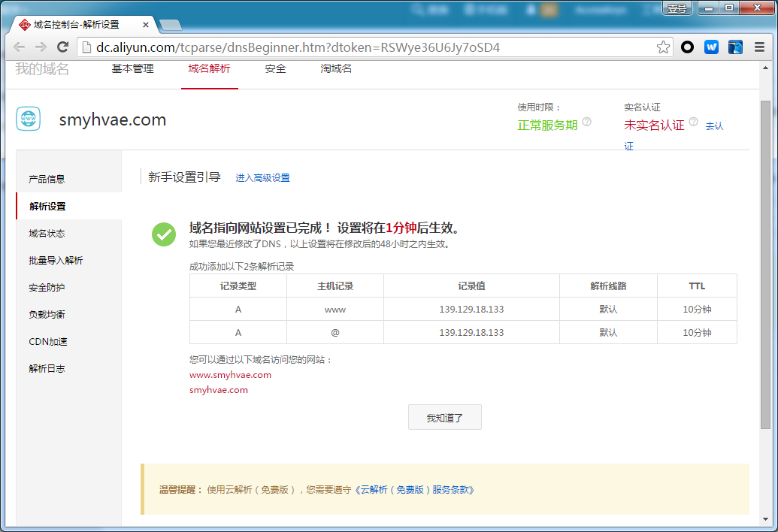
Task: Open the 基本管理 tab
Action: (133, 68)
